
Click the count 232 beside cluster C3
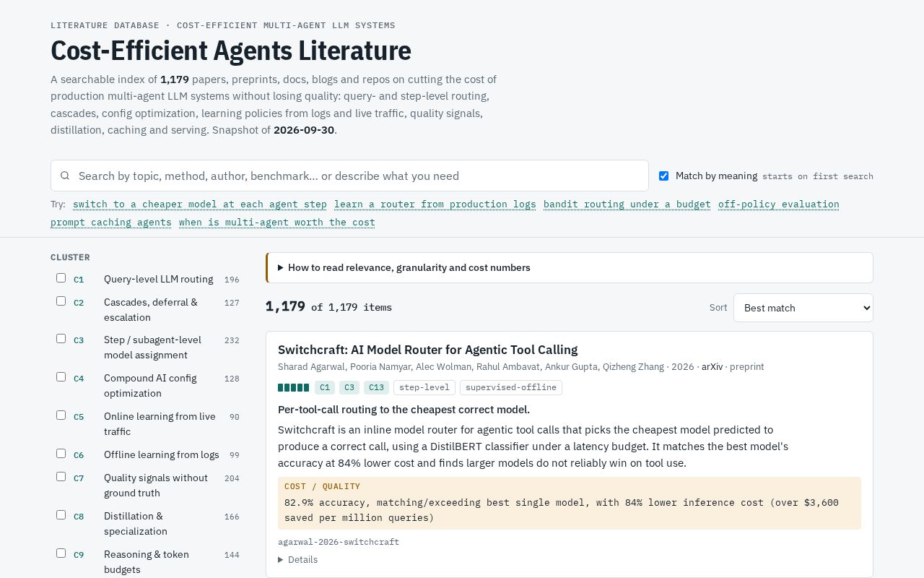[232, 340]
